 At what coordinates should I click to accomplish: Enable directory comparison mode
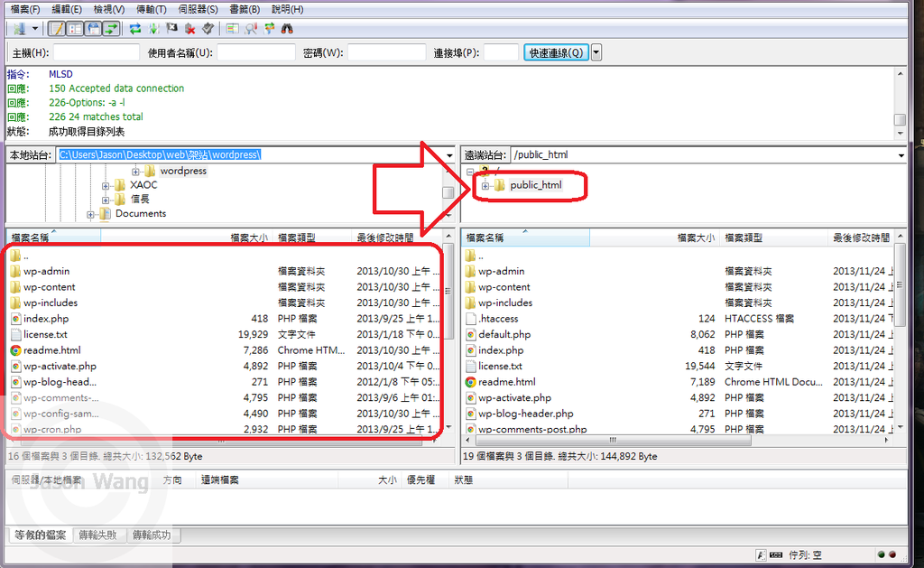pos(233,28)
